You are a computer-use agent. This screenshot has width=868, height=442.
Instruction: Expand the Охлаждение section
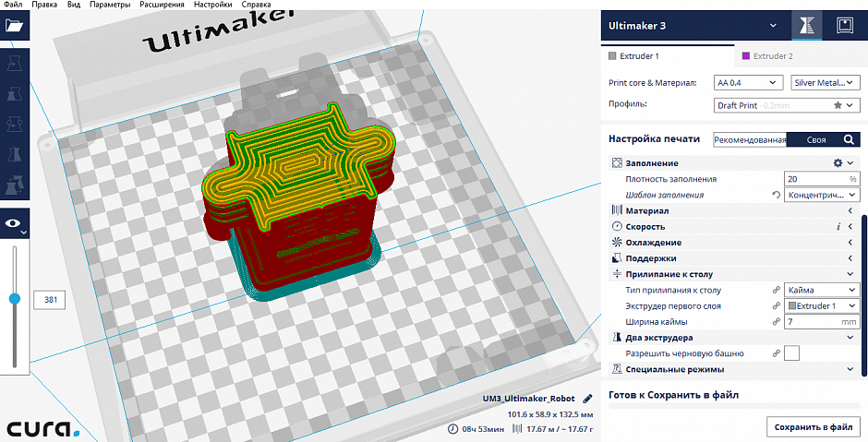[850, 243]
